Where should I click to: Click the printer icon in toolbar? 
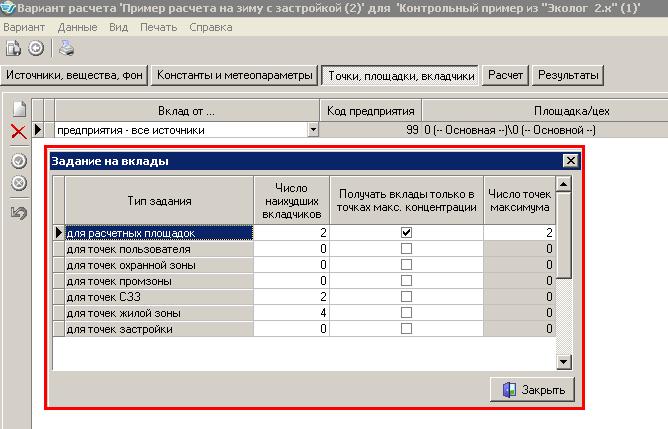coord(65,47)
